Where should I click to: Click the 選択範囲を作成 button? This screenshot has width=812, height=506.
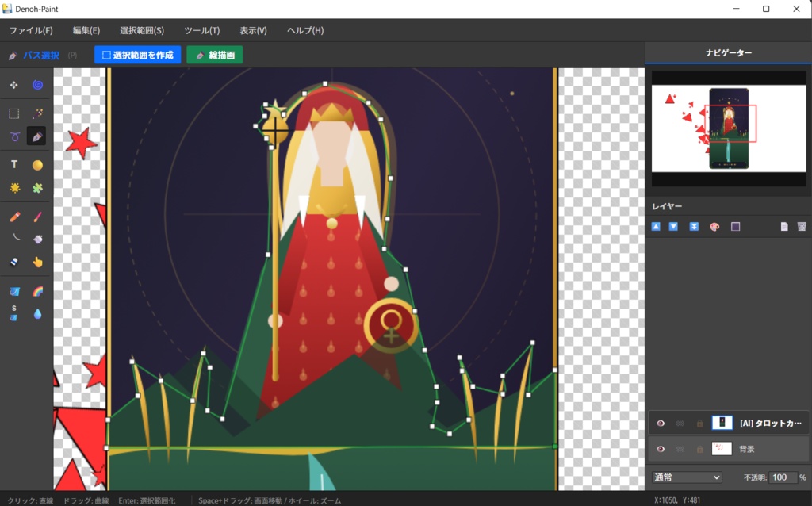[x=138, y=55]
